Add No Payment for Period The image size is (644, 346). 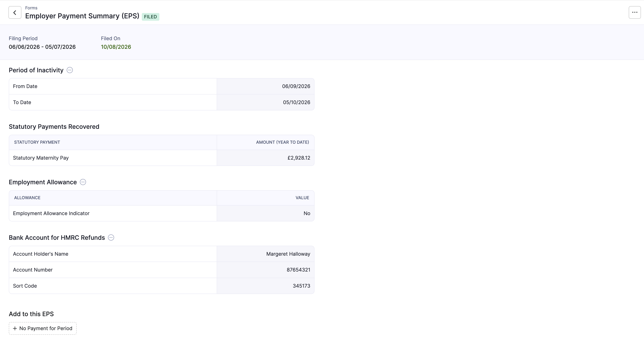click(x=43, y=328)
